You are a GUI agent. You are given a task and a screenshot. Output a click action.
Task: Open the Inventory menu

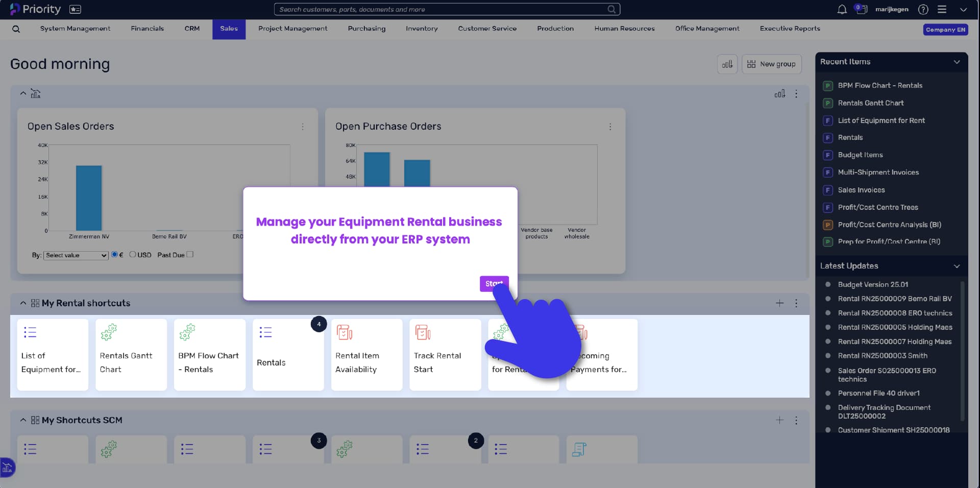coord(422,29)
